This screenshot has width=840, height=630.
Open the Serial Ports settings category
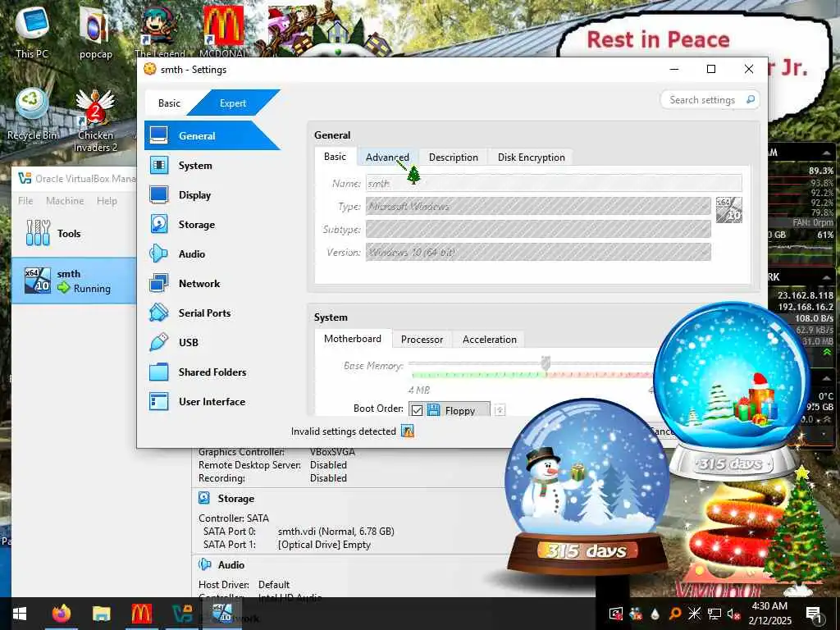pyautogui.click(x=204, y=313)
